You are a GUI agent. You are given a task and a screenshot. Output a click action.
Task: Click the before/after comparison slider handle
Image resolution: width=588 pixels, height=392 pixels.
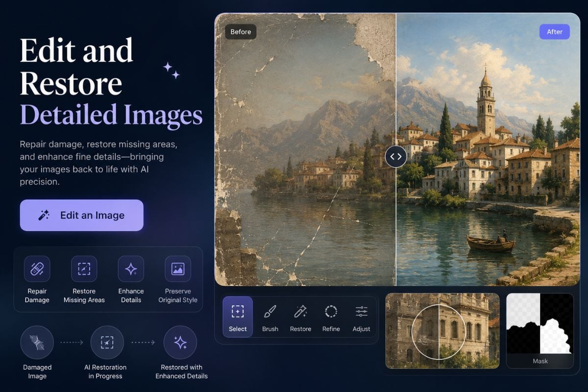coord(396,157)
